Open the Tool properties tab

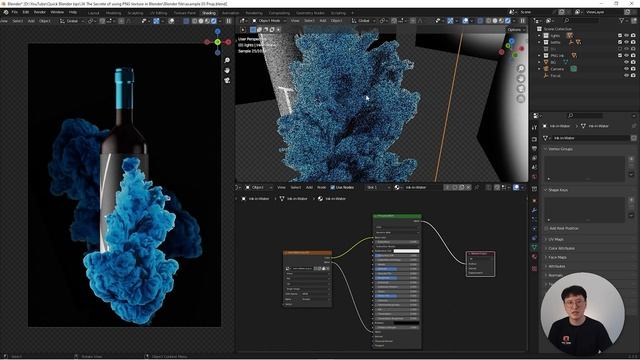pyautogui.click(x=534, y=127)
